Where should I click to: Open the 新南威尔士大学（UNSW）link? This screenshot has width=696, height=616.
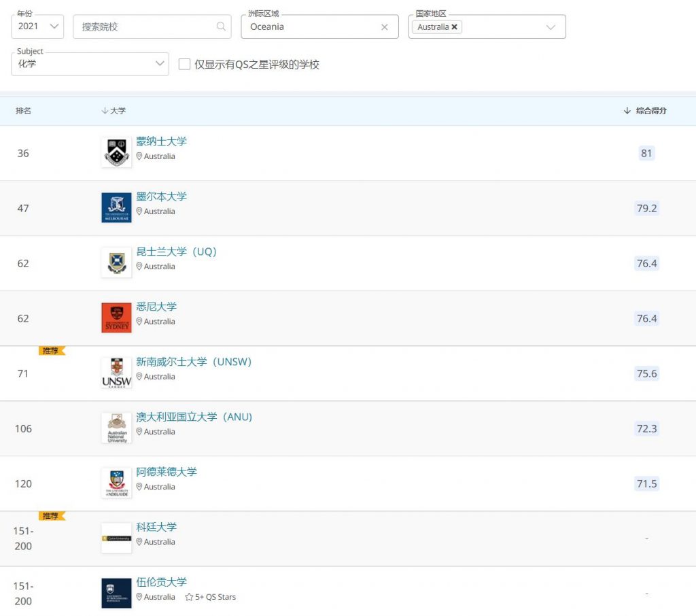click(x=194, y=362)
